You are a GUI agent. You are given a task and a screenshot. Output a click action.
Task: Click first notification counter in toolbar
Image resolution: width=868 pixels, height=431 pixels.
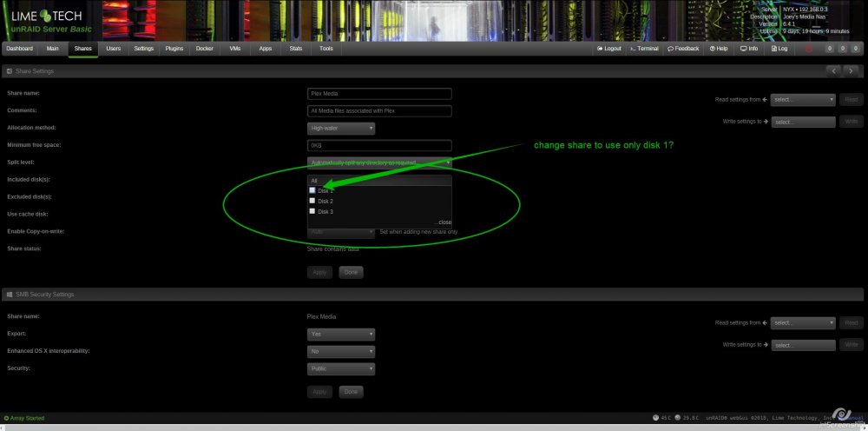pyautogui.click(x=829, y=49)
